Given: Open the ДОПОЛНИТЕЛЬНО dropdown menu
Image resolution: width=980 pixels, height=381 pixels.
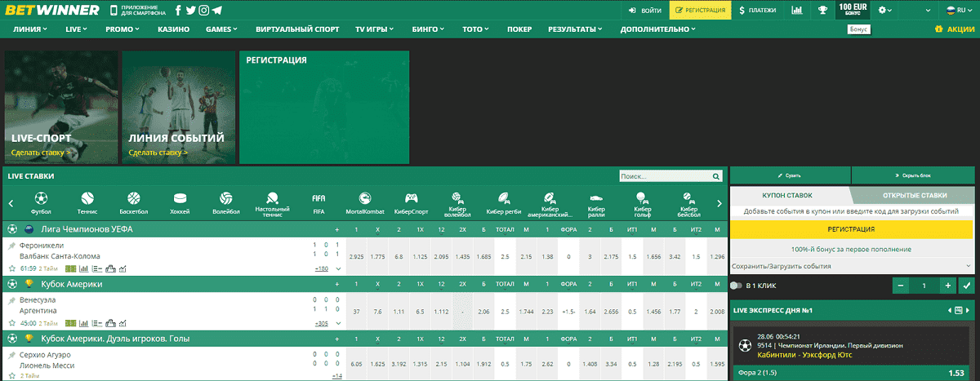Looking at the screenshot, I should pos(658,29).
